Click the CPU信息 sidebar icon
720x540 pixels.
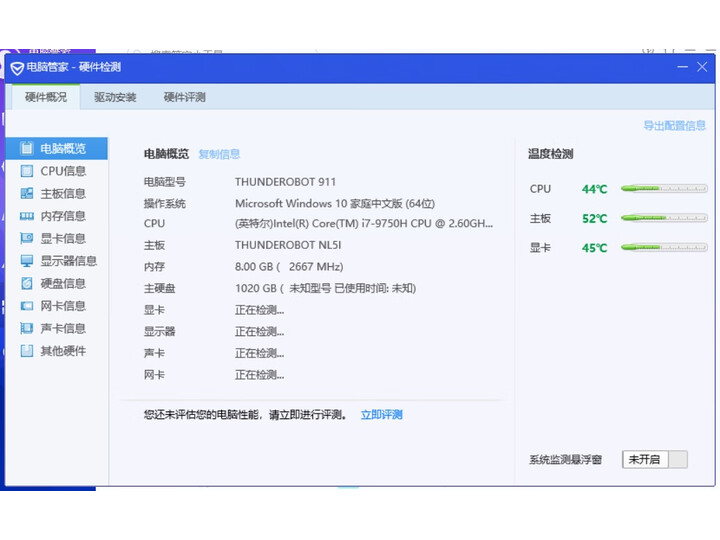pos(27,171)
